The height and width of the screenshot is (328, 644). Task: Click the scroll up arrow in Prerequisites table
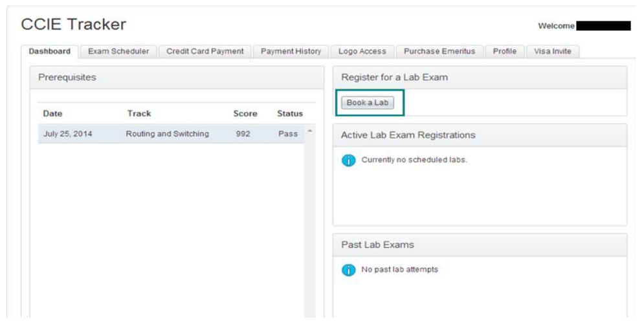tap(310, 131)
